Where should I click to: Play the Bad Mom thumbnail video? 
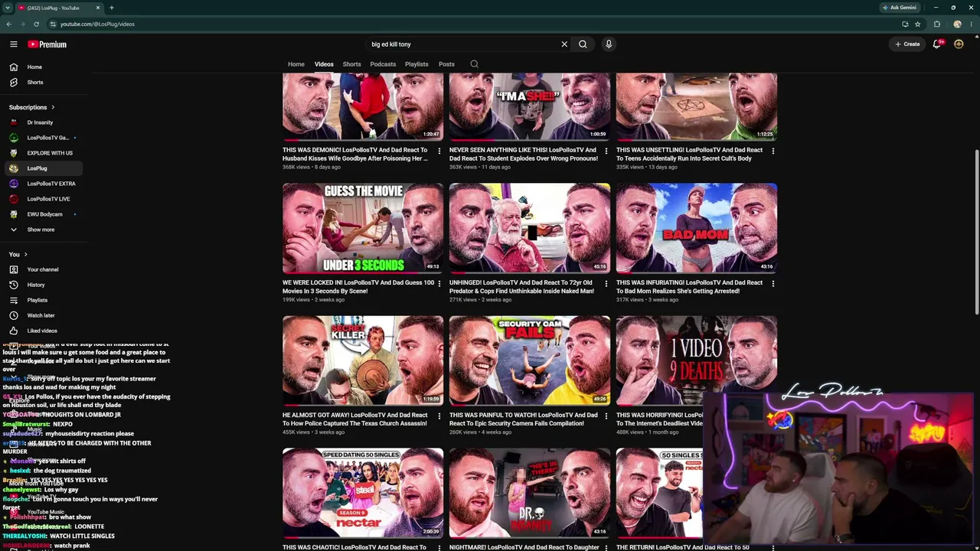[697, 228]
